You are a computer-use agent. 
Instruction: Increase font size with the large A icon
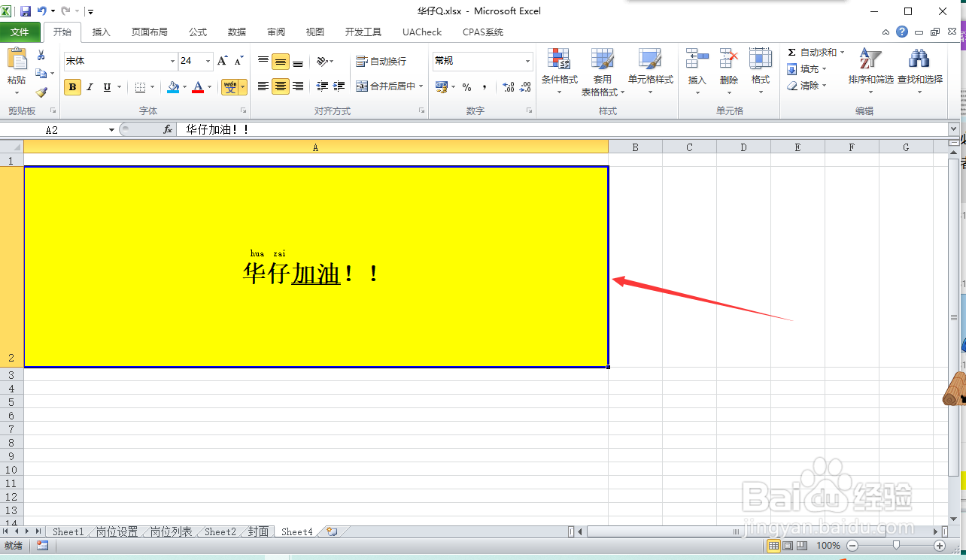pos(222,61)
